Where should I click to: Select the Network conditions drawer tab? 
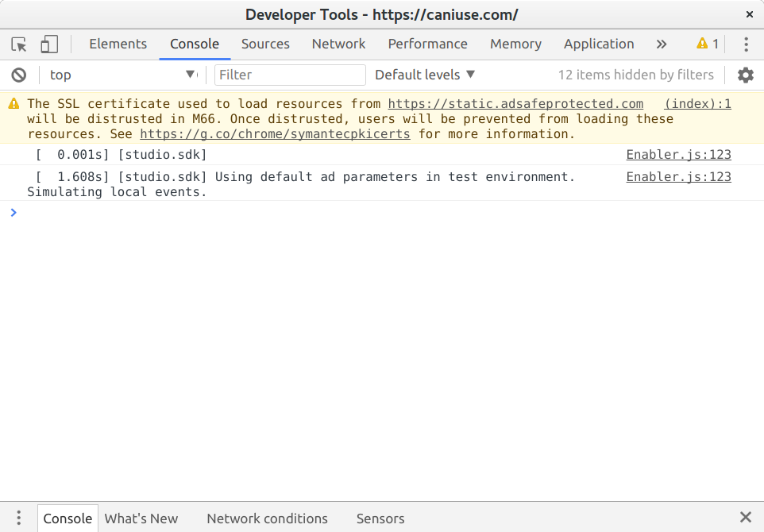(x=267, y=519)
